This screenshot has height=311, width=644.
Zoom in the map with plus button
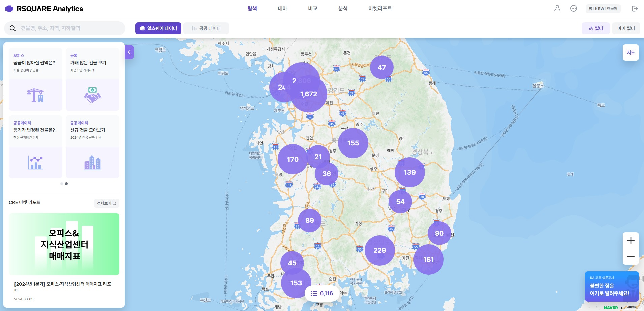pos(631,240)
